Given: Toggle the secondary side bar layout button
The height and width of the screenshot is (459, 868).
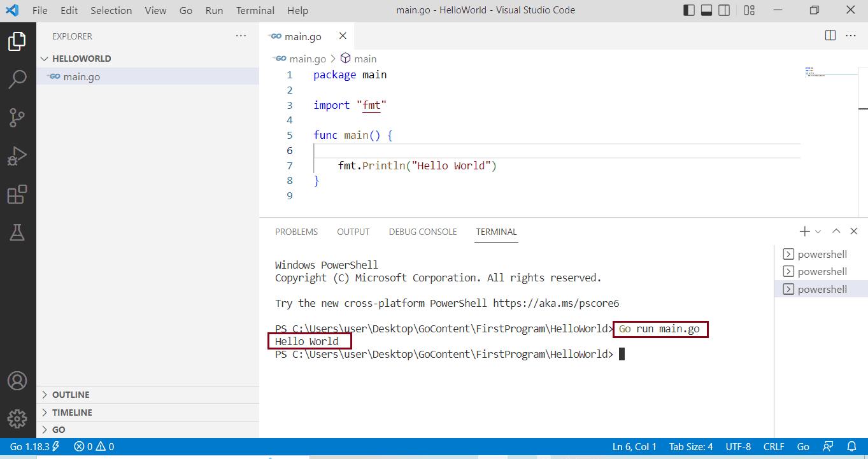Looking at the screenshot, I should (725, 10).
